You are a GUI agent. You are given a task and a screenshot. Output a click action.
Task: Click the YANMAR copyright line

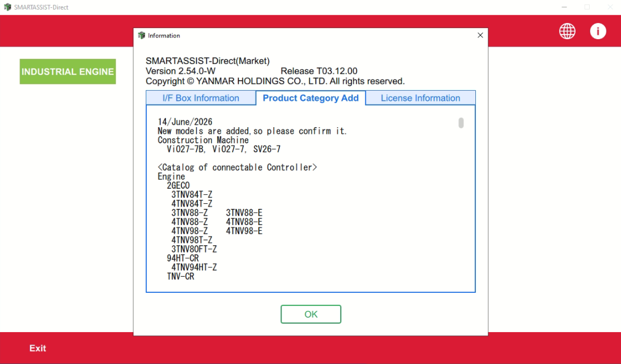[x=275, y=82]
